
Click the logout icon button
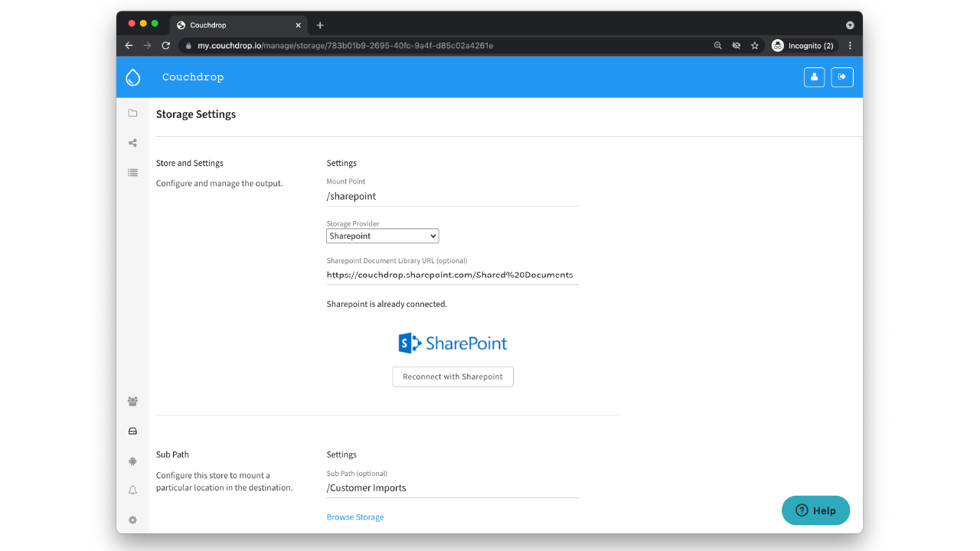842,77
